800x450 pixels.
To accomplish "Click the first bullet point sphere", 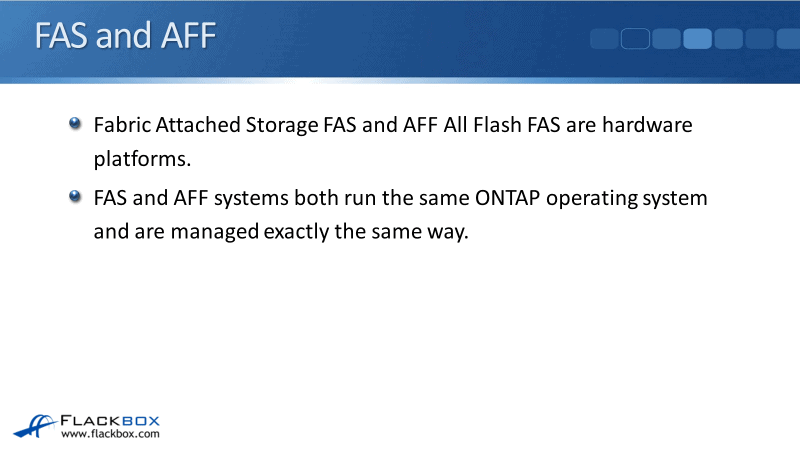I will point(76,124).
